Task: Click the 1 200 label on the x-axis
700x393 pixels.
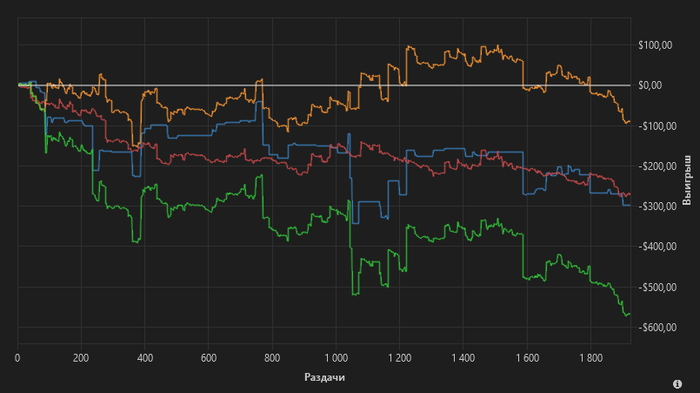Action: (400, 358)
